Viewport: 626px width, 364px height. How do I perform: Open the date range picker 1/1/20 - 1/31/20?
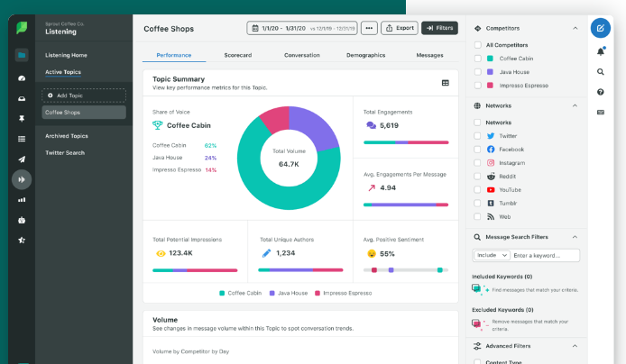tap(302, 28)
